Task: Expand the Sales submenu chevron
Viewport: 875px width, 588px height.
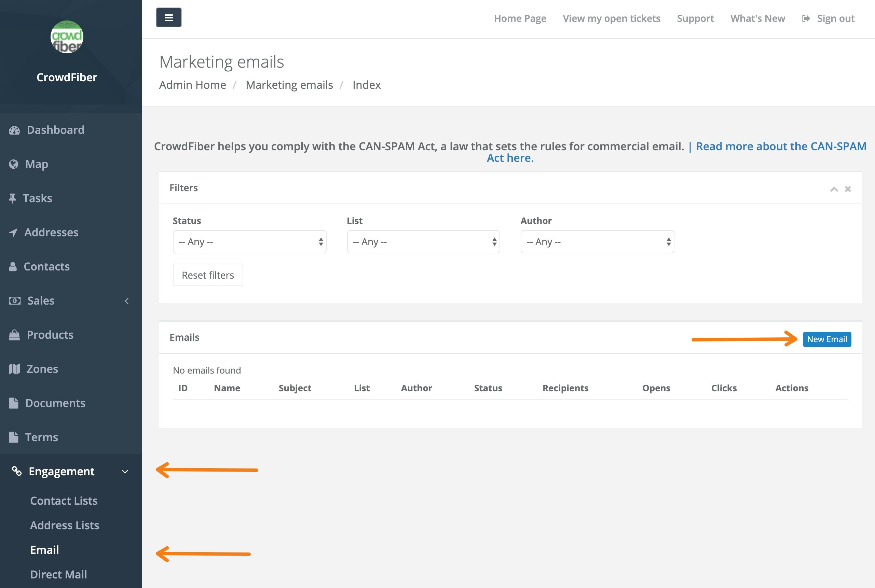Action: (x=127, y=301)
